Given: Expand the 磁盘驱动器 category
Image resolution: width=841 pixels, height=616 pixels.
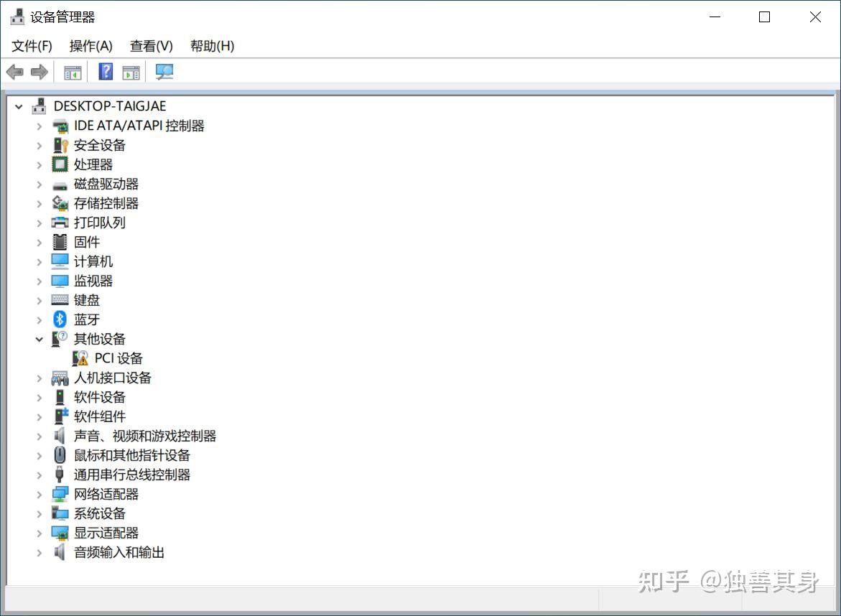Looking at the screenshot, I should click(x=40, y=185).
